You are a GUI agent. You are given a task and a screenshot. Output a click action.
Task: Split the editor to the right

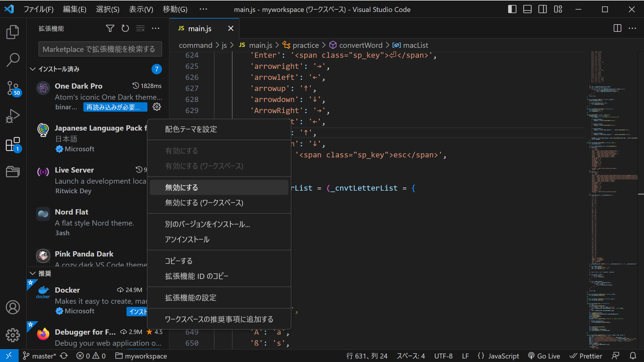click(x=617, y=28)
